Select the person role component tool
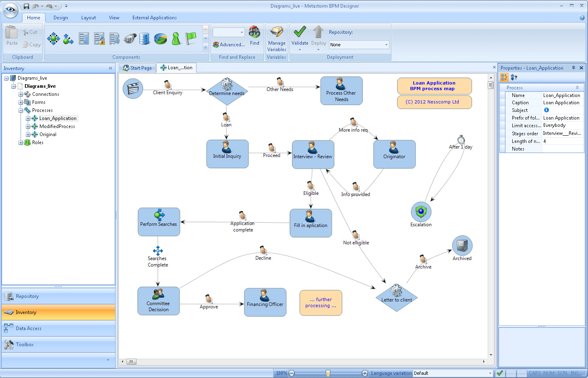This screenshot has height=378, width=588. coord(176,39)
